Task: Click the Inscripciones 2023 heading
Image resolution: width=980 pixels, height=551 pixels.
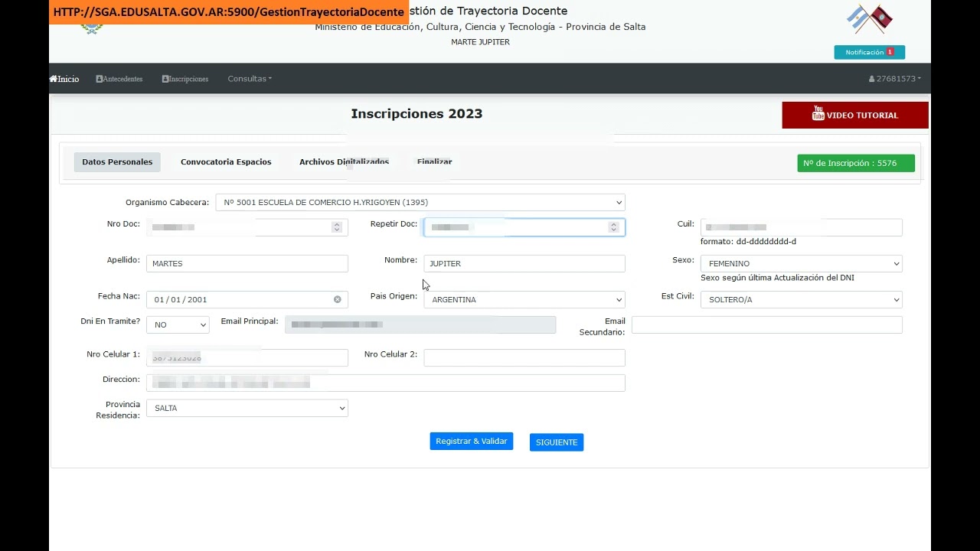Action: (417, 113)
